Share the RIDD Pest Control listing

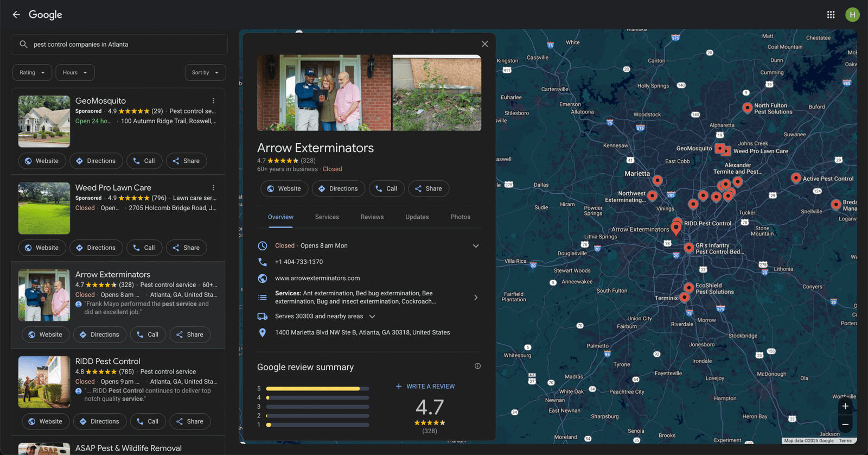coord(190,421)
